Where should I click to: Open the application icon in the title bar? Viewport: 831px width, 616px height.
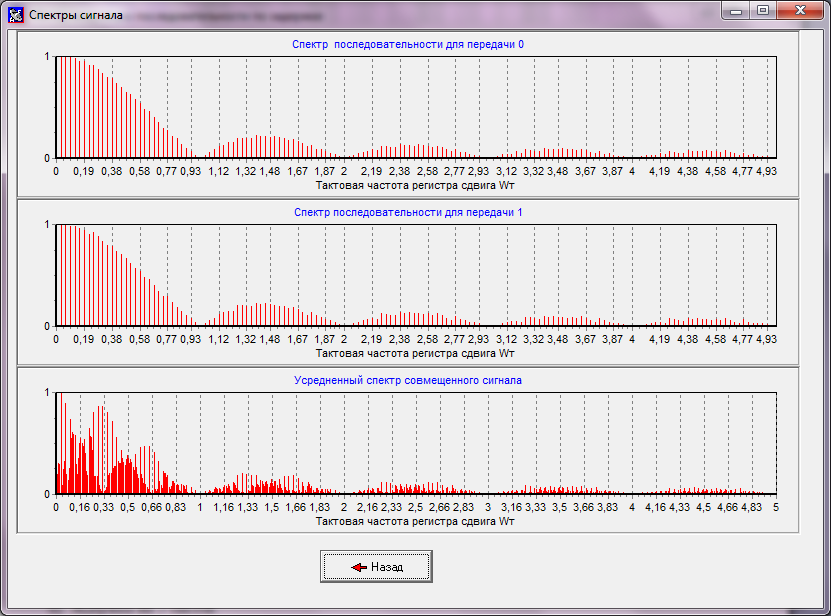click(x=15, y=14)
